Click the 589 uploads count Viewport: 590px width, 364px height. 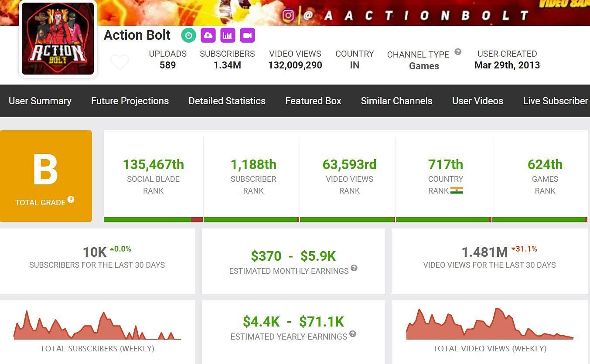167,65
